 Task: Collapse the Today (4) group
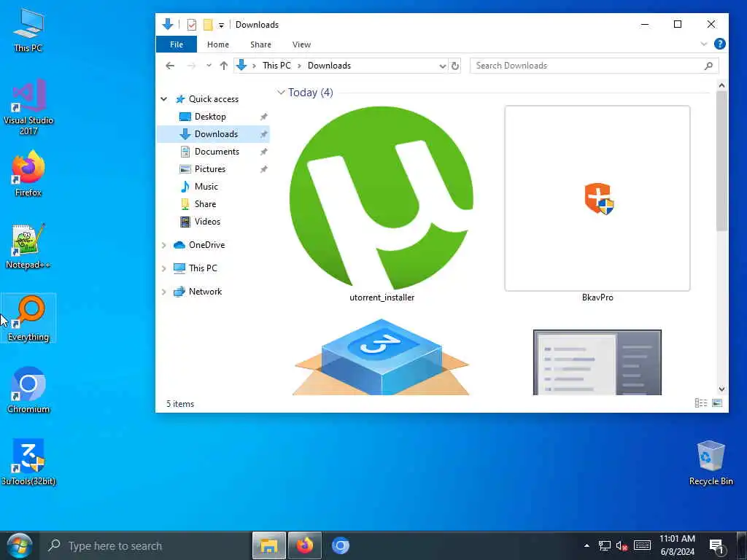[x=281, y=93]
